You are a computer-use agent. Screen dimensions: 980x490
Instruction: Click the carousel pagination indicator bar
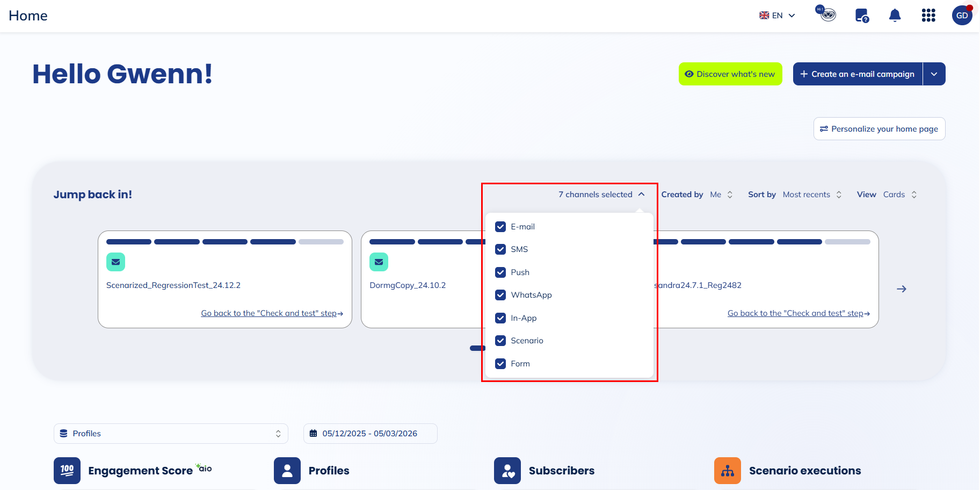(477, 348)
